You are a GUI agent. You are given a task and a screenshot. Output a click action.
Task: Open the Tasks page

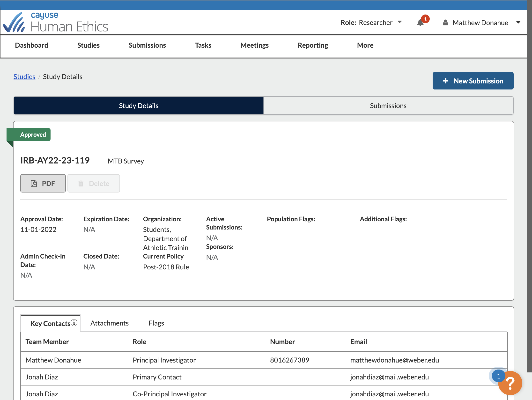tap(203, 45)
